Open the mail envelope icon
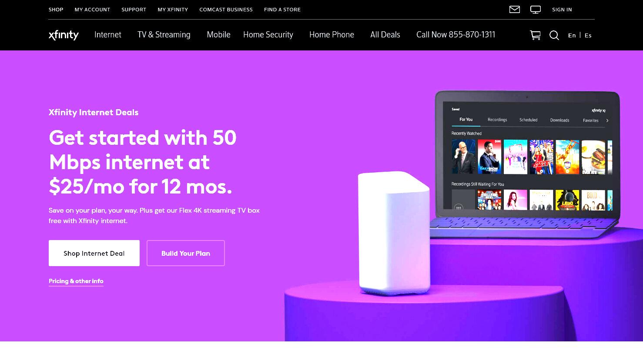This screenshot has width=643, height=364. click(515, 9)
